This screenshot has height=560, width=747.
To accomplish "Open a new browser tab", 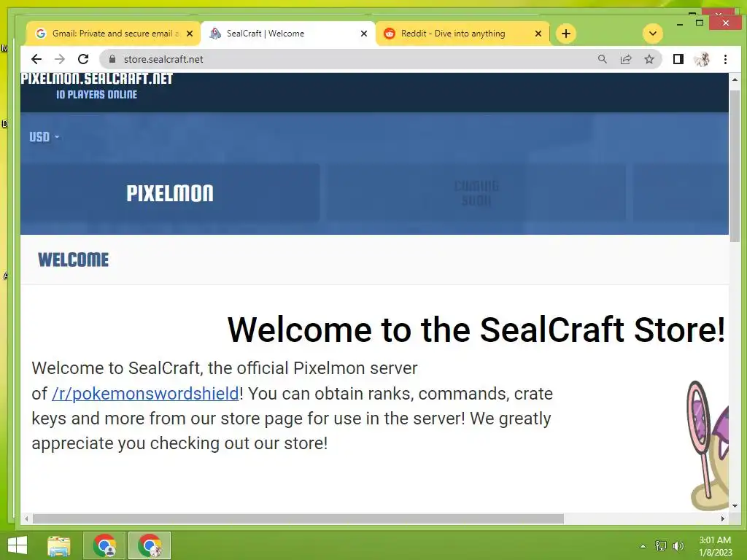I will (565, 34).
